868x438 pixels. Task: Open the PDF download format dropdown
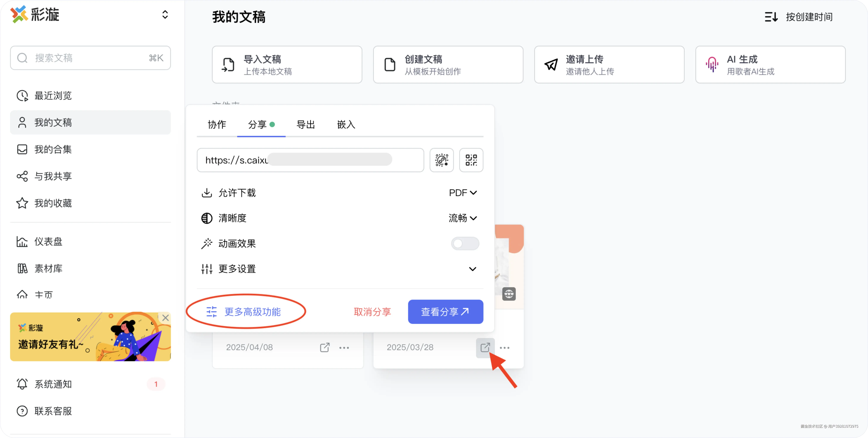463,193
